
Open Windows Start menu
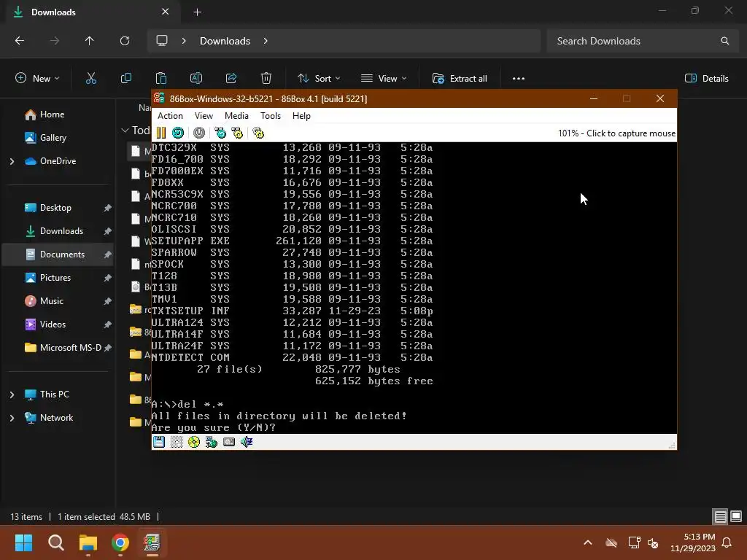[x=23, y=542]
